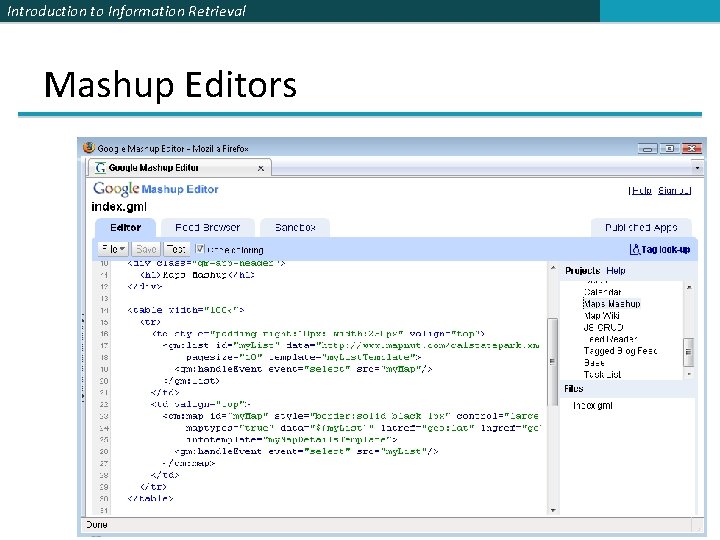This screenshot has width=720, height=540.
Task: Click the closing table tag on line 30
Action: coord(151,499)
